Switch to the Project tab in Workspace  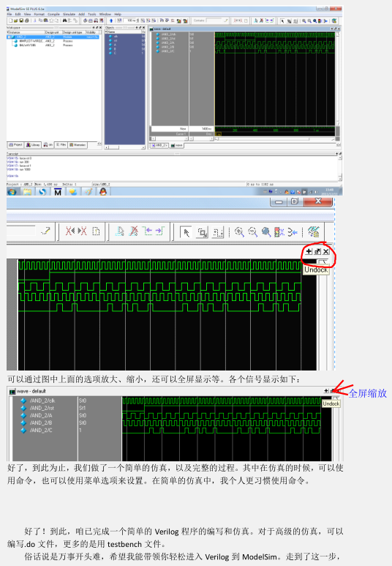point(16,145)
